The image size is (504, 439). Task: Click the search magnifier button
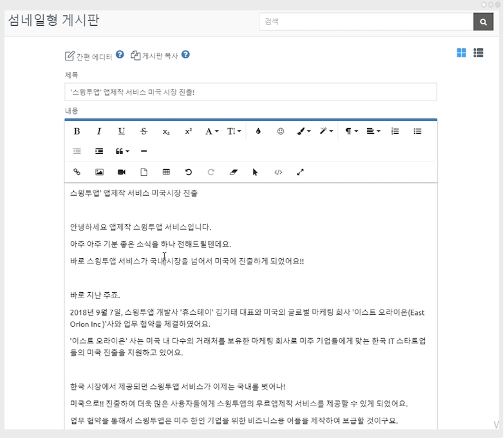pyautogui.click(x=483, y=22)
